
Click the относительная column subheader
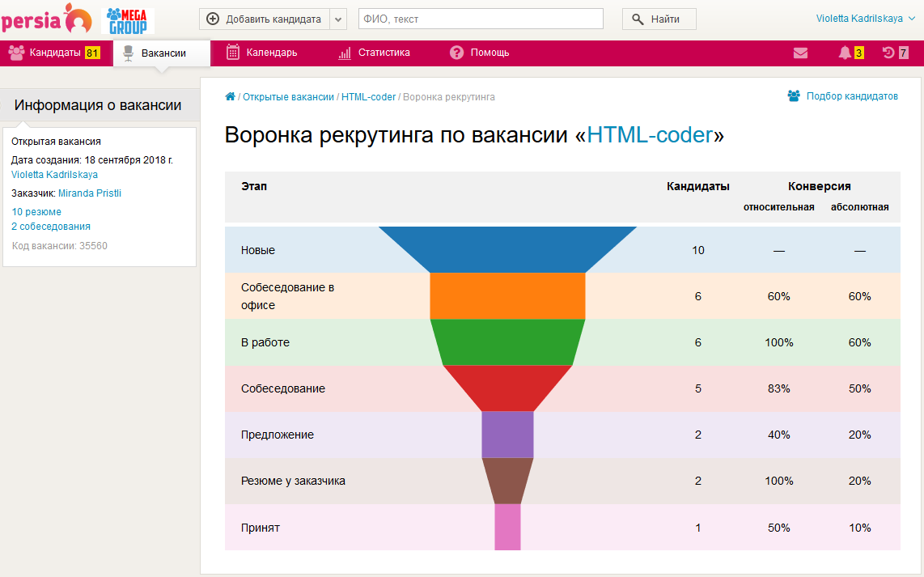click(x=778, y=207)
